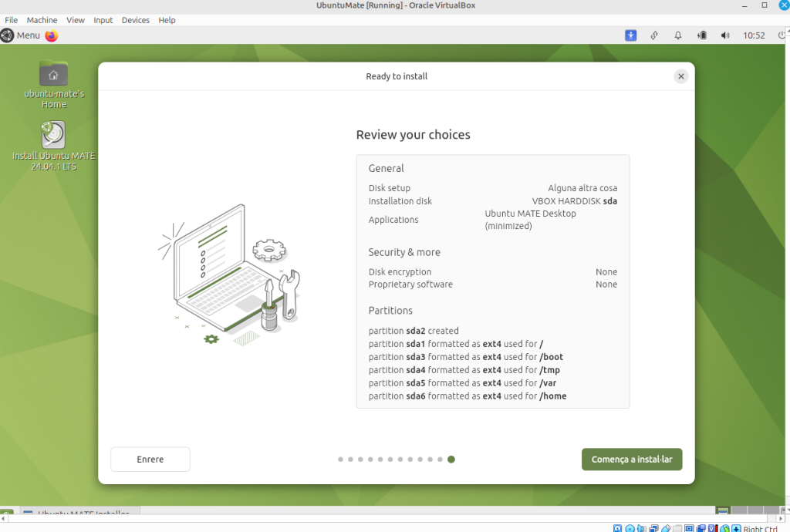Screen dimensions: 790x532
Task: Open ubuntu-mate's Home folder icon
Action: [x=53, y=75]
